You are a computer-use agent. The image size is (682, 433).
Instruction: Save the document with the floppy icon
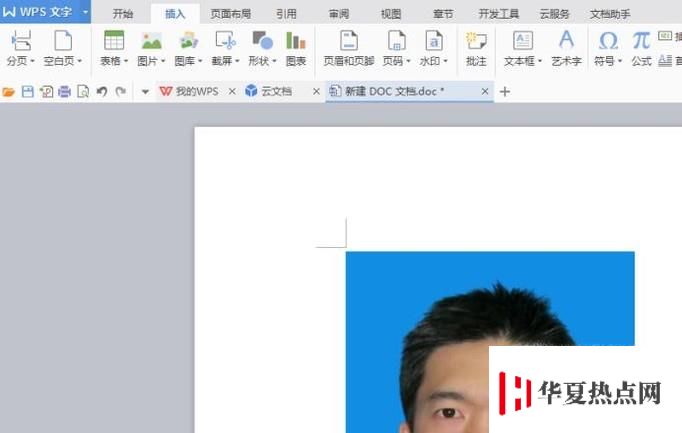click(x=28, y=92)
